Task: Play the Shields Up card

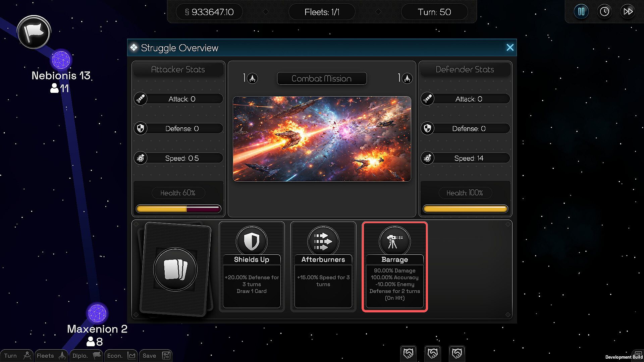Action: pos(252,266)
